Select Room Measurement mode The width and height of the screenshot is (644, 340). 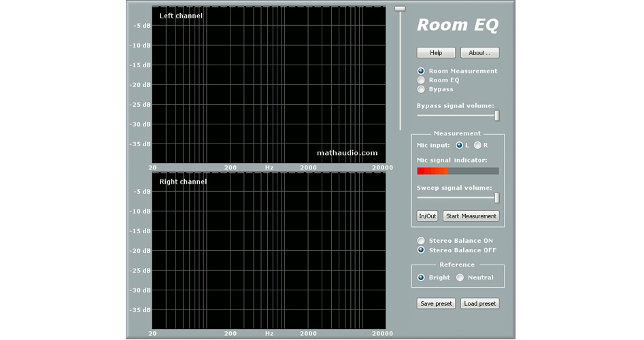[x=421, y=71]
